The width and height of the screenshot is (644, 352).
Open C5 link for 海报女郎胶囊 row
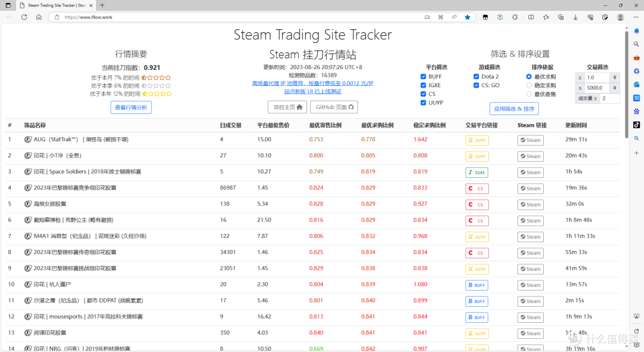477,205
